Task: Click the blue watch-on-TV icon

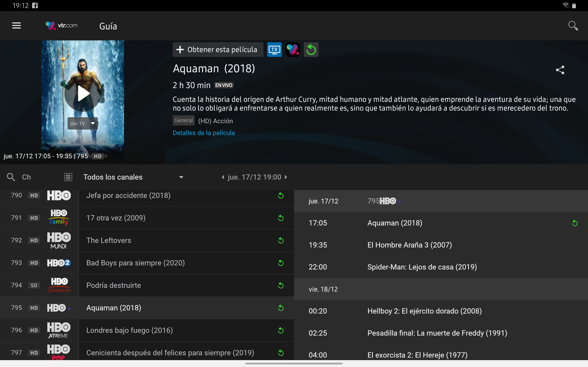Action: pos(274,50)
